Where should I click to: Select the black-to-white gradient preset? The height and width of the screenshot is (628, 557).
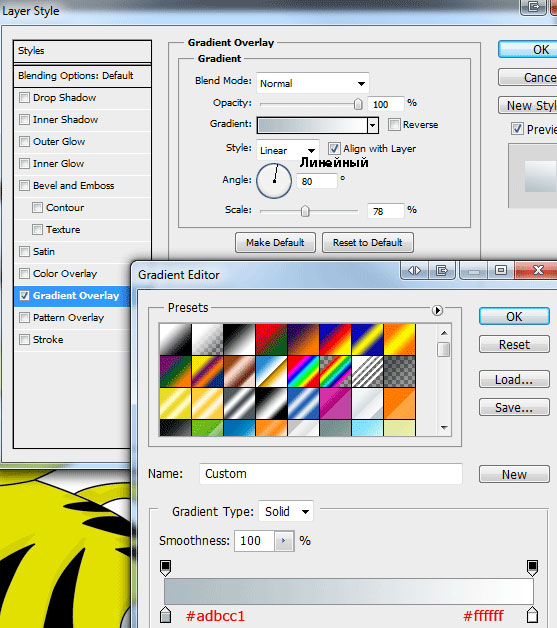239,339
